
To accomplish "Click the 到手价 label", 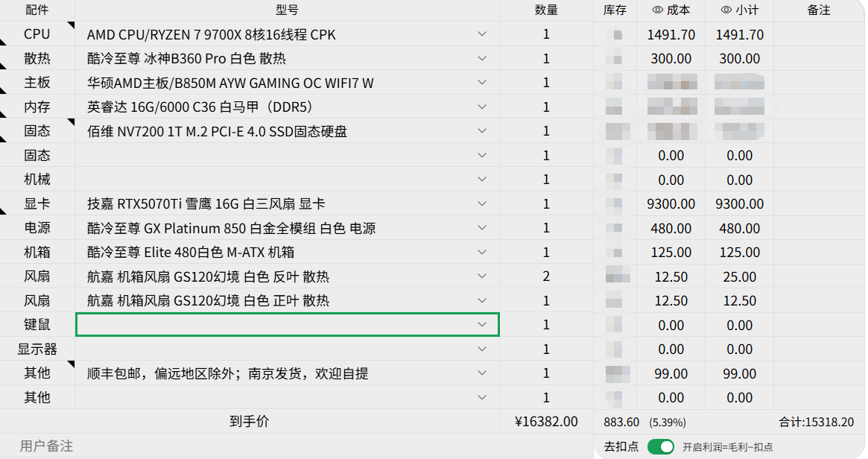I will (249, 421).
